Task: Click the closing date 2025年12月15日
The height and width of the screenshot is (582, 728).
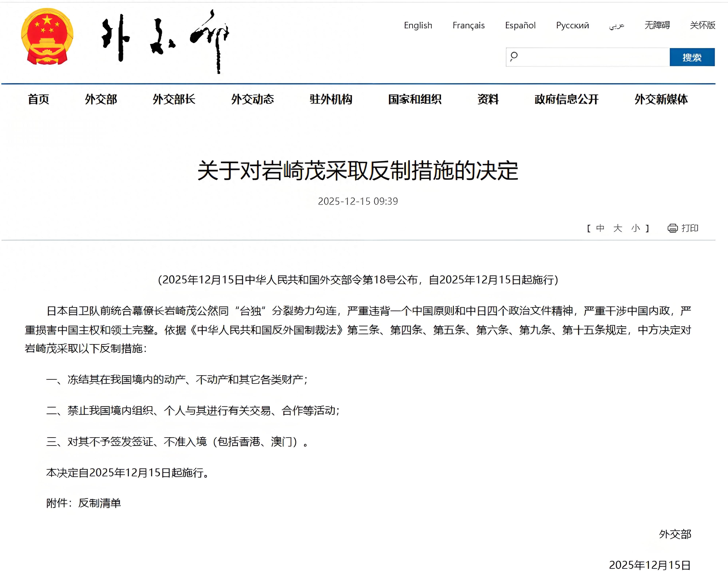Action: coord(650,565)
